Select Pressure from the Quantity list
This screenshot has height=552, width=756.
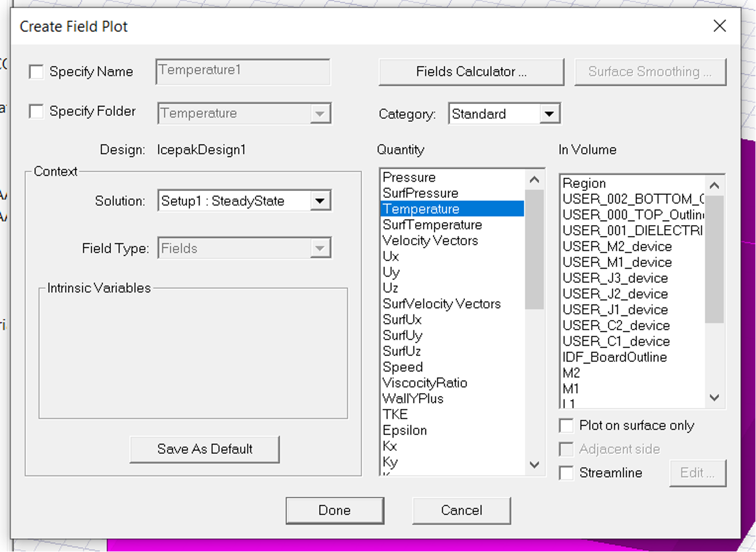pyautogui.click(x=409, y=178)
